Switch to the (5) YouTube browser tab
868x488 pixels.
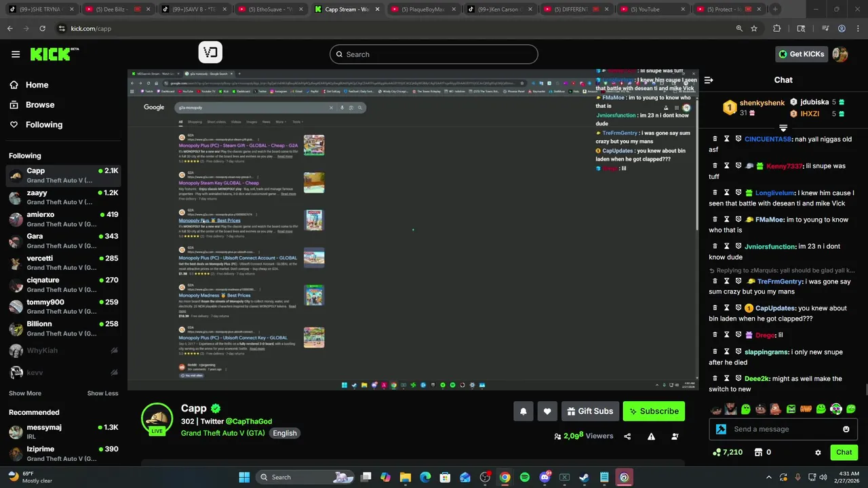(651, 9)
